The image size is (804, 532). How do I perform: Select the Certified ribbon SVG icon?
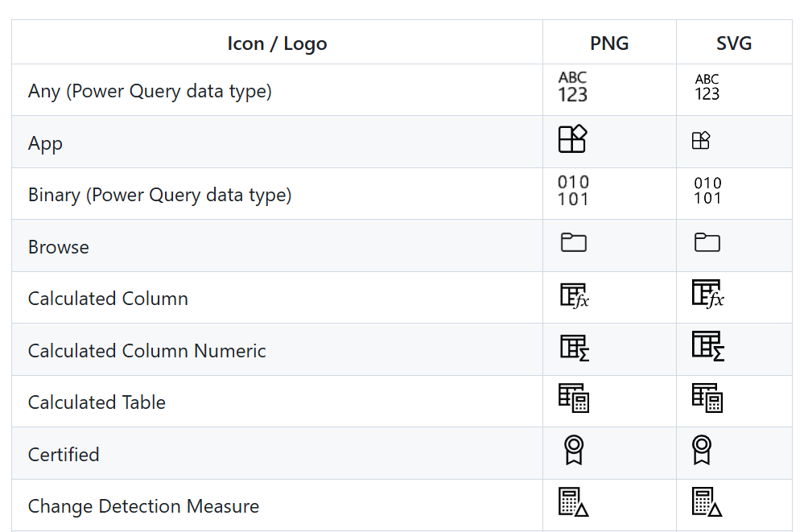(x=702, y=450)
